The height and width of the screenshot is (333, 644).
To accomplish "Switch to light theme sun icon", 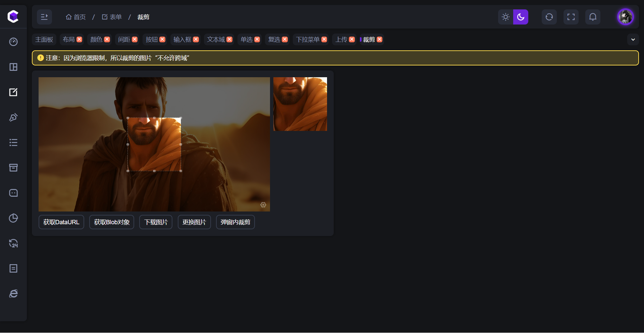I will click(505, 17).
